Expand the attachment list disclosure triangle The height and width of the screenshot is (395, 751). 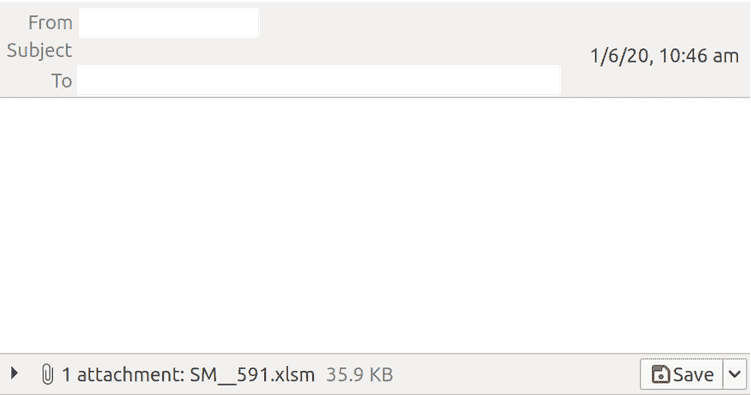14,373
